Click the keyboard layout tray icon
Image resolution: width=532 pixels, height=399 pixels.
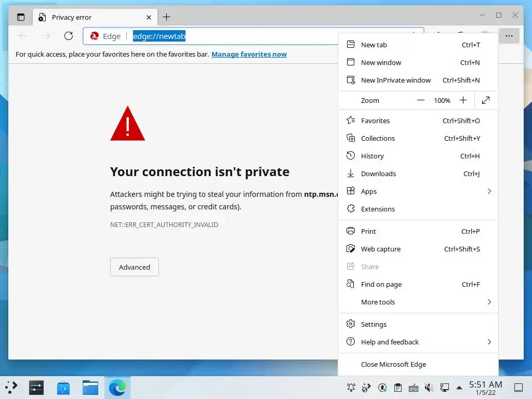413,388
